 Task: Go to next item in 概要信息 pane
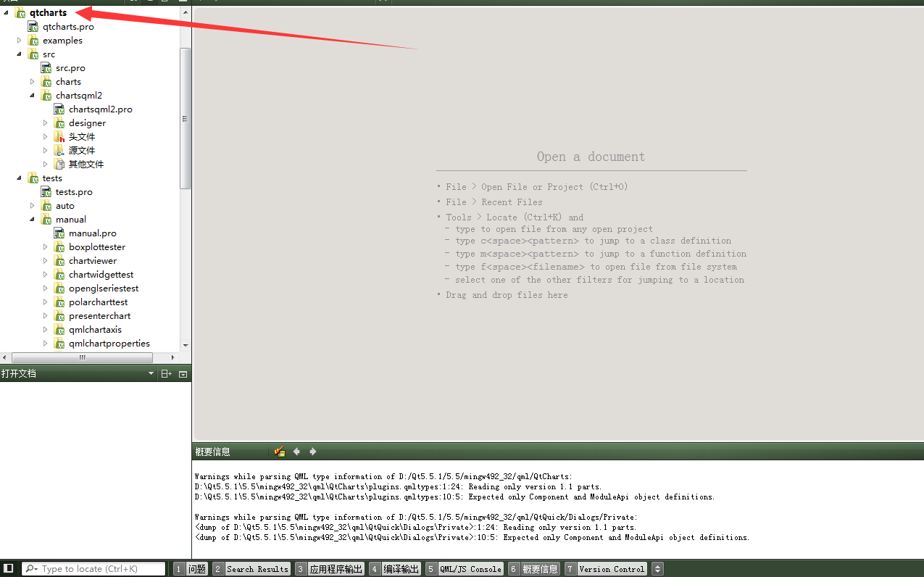tap(313, 452)
